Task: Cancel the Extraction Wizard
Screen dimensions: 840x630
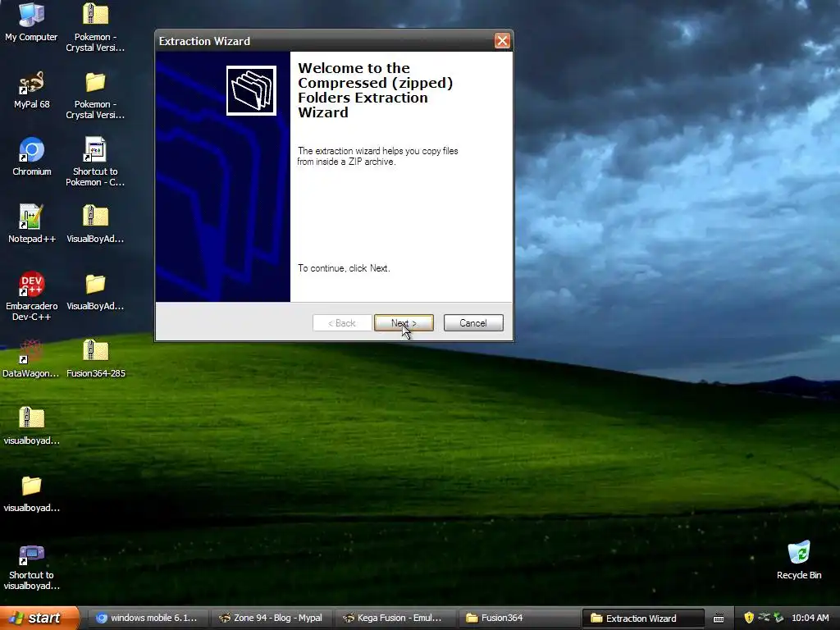Action: 473,323
